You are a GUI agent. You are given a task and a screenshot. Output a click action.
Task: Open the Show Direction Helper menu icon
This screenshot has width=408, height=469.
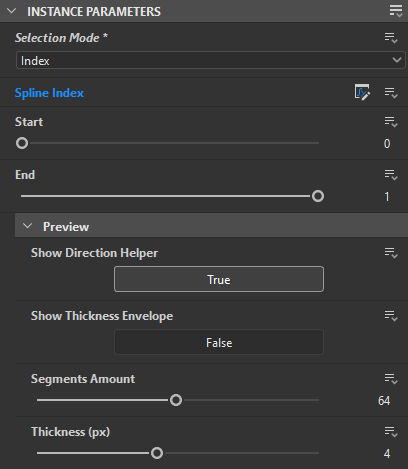391,253
